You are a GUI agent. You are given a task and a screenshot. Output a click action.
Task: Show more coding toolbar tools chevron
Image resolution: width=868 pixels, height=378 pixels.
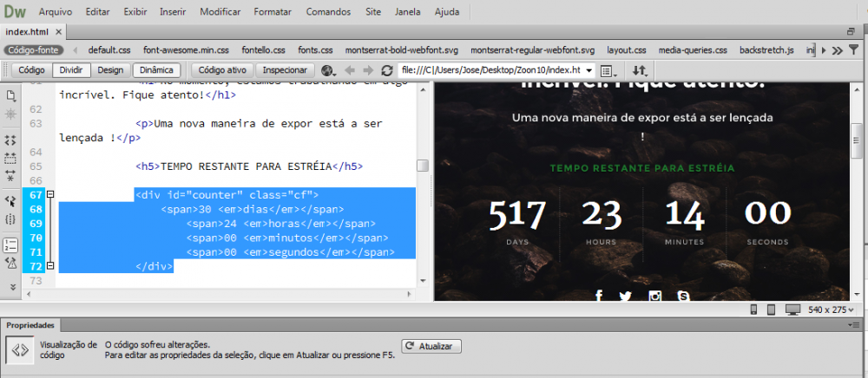(11, 287)
